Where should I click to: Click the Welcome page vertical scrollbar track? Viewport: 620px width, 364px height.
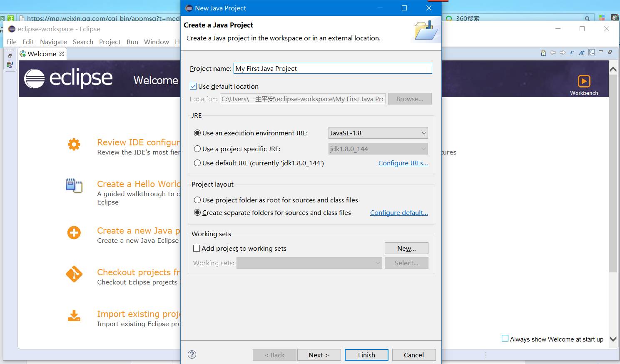pos(613,204)
